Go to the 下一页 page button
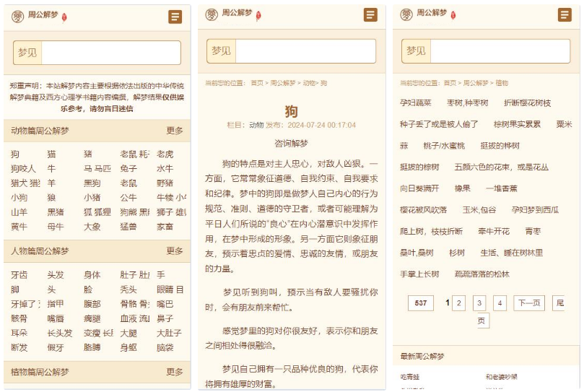The width and height of the screenshot is (584, 392). pyautogui.click(x=529, y=303)
